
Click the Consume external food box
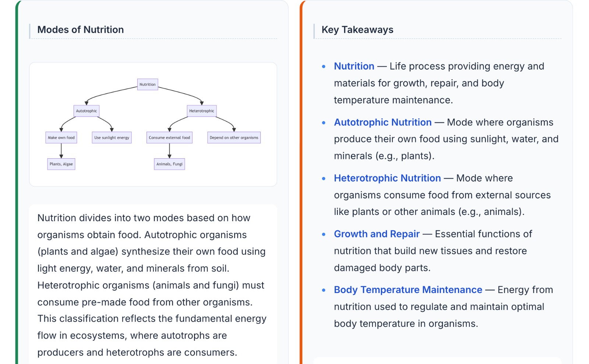[x=169, y=138]
